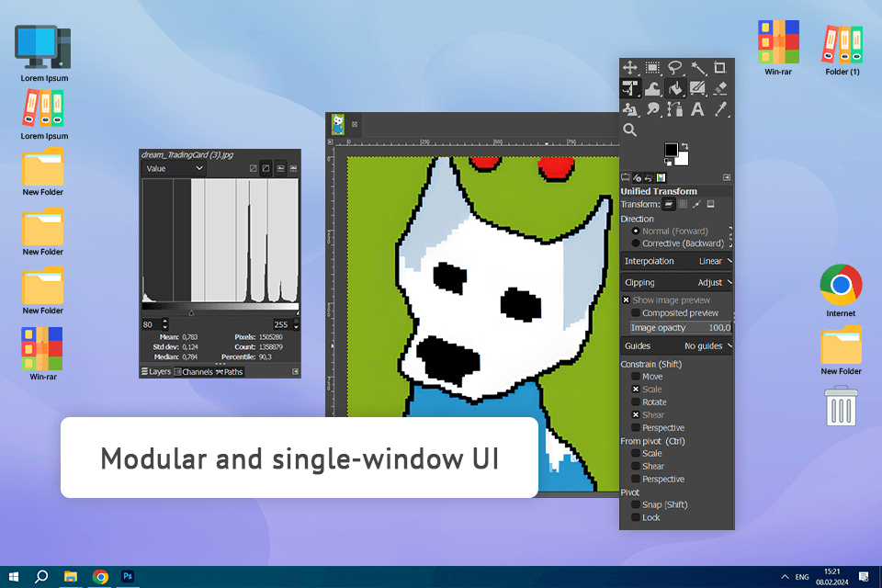The height and width of the screenshot is (588, 882).
Task: Select the Text tool letter A
Action: [698, 109]
